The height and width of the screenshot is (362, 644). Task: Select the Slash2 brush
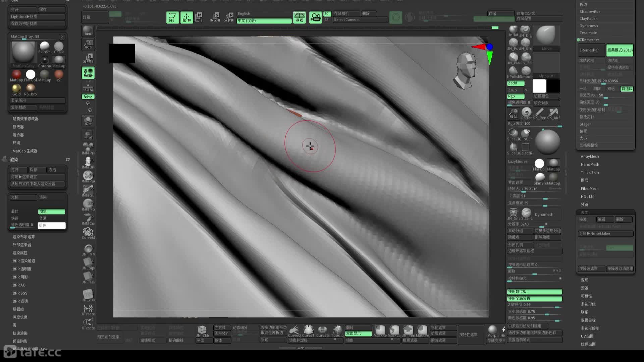click(x=527, y=214)
